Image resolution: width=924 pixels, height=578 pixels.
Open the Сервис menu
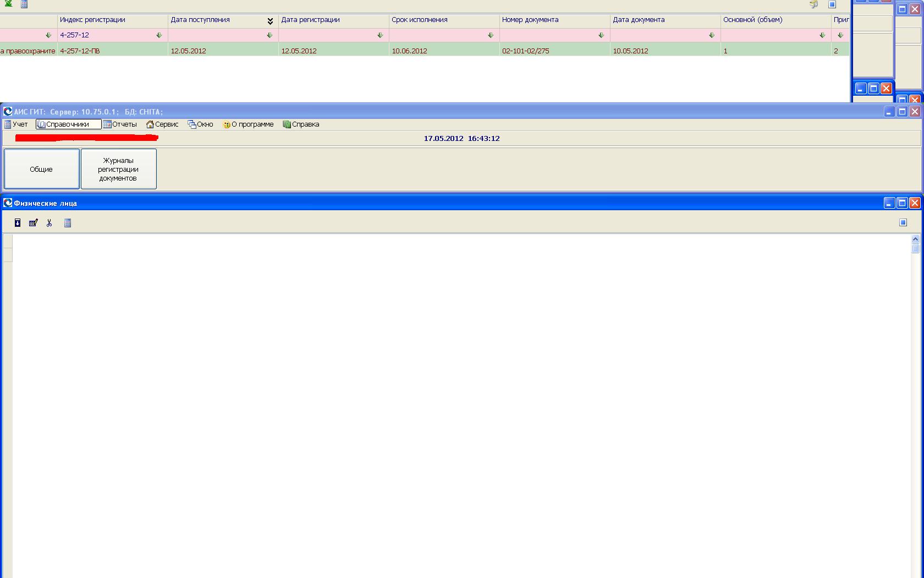[x=162, y=124]
